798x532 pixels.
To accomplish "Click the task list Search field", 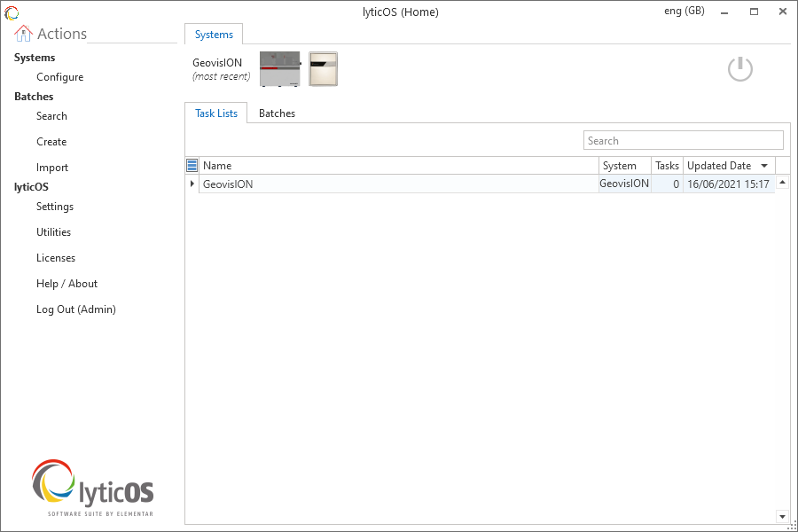I will pos(683,141).
